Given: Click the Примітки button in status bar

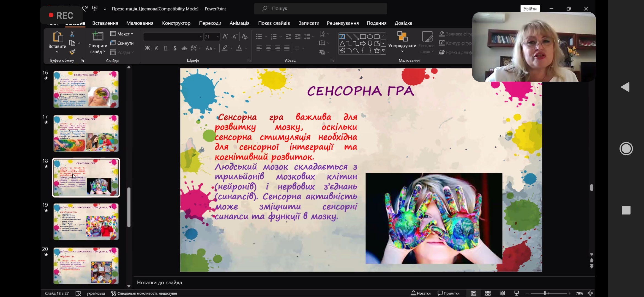Looking at the screenshot, I should pyautogui.click(x=449, y=293).
